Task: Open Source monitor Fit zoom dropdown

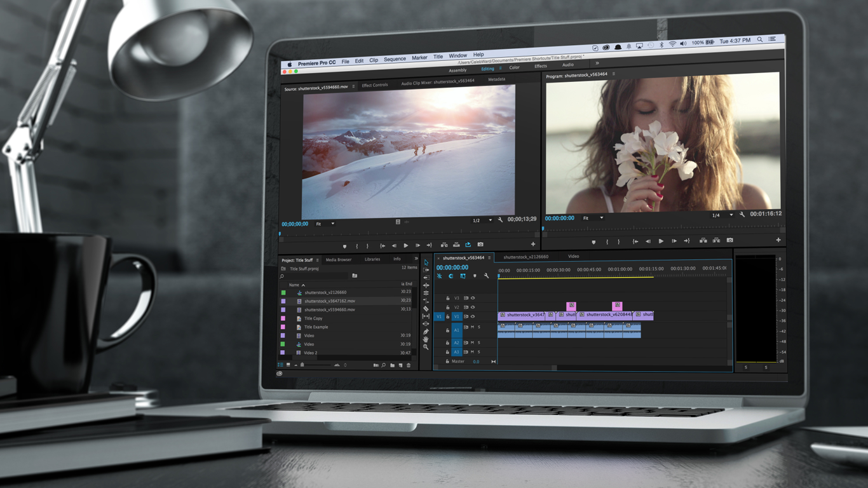Action: (325, 224)
